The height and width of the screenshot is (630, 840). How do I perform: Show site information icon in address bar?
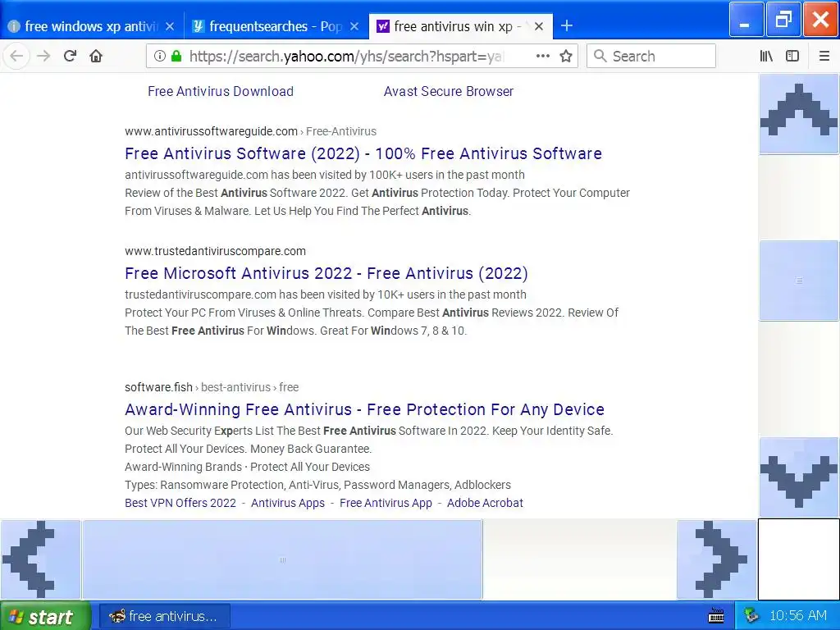coord(160,56)
